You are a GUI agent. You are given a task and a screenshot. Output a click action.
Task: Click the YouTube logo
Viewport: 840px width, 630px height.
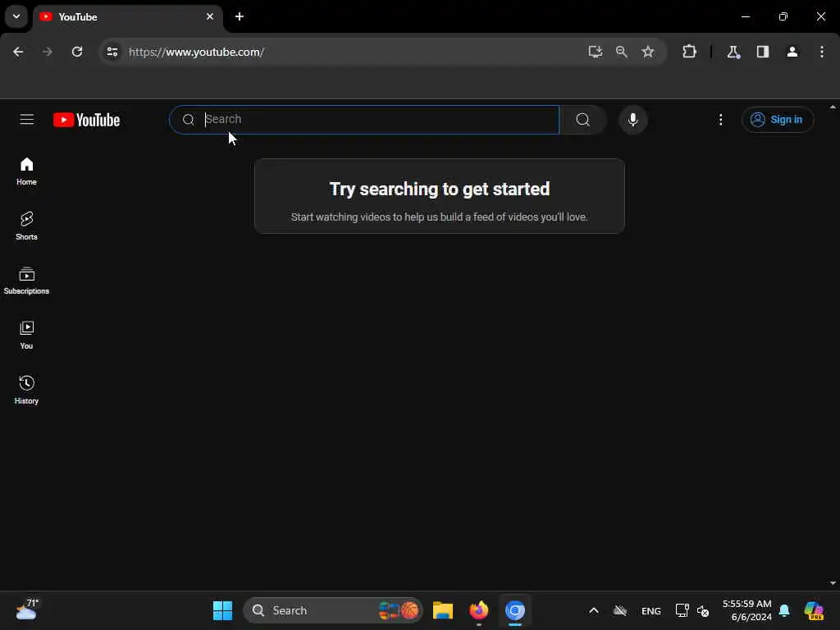[x=86, y=120]
